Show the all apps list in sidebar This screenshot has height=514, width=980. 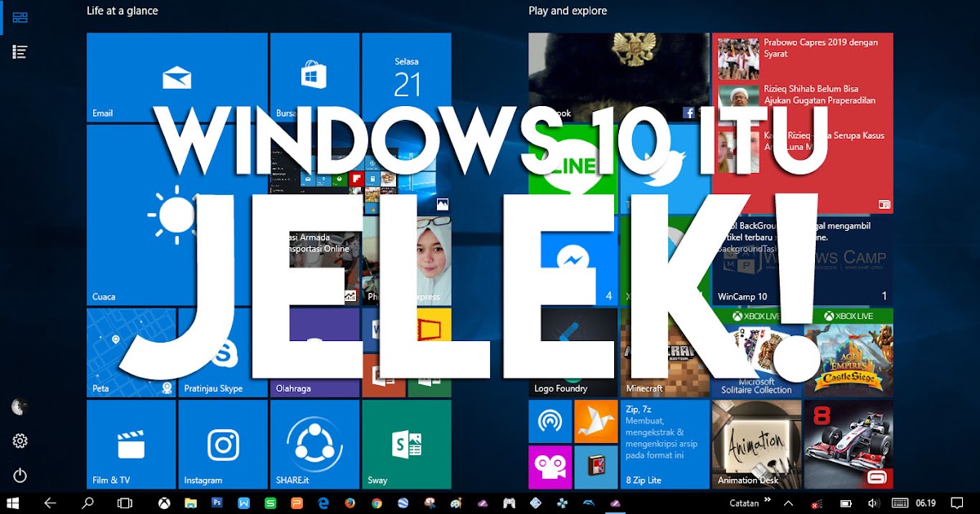(20, 51)
